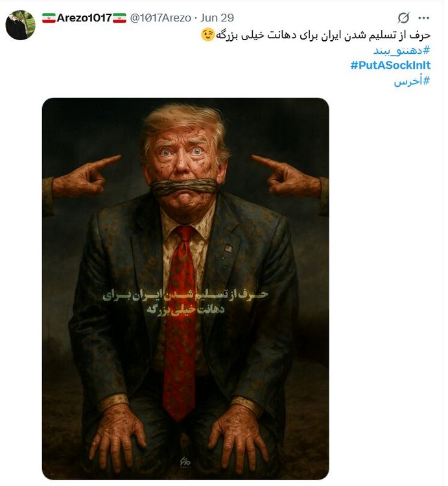Click the Iran flag emoji before the username
Viewport: 448px width, 486px height.
coord(49,18)
